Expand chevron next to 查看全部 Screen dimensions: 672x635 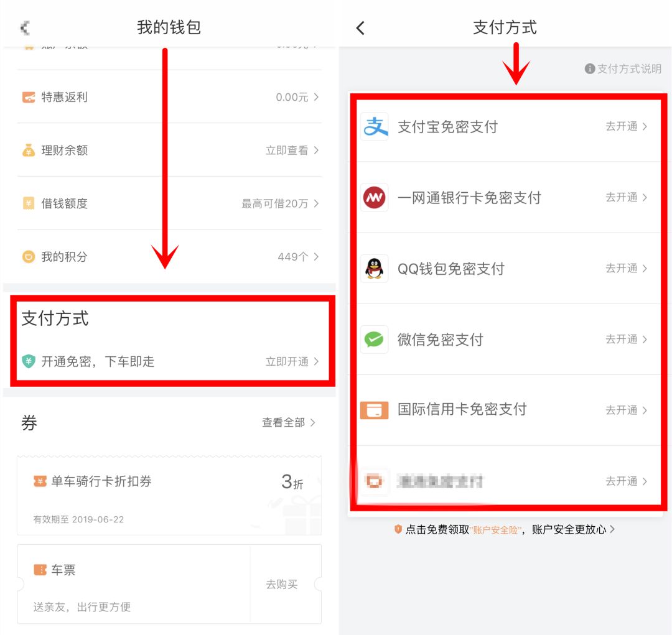point(313,422)
